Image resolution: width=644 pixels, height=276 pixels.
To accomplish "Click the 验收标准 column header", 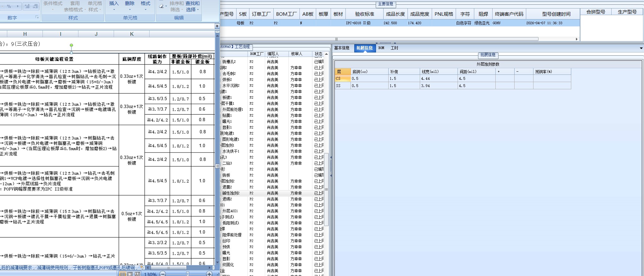I will click(x=364, y=14).
